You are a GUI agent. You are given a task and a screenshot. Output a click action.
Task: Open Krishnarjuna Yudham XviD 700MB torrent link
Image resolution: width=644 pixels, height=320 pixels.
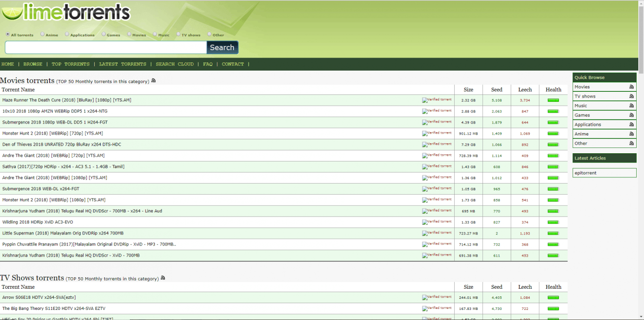71,255
